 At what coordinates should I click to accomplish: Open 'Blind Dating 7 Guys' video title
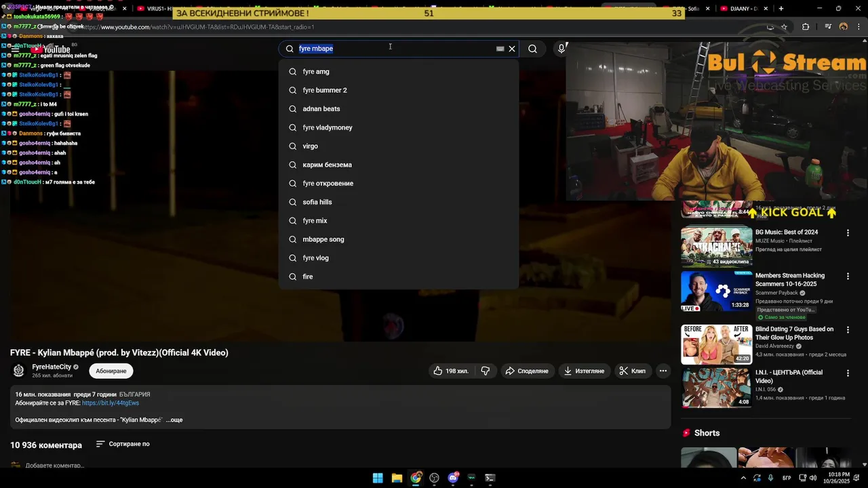tap(795, 333)
